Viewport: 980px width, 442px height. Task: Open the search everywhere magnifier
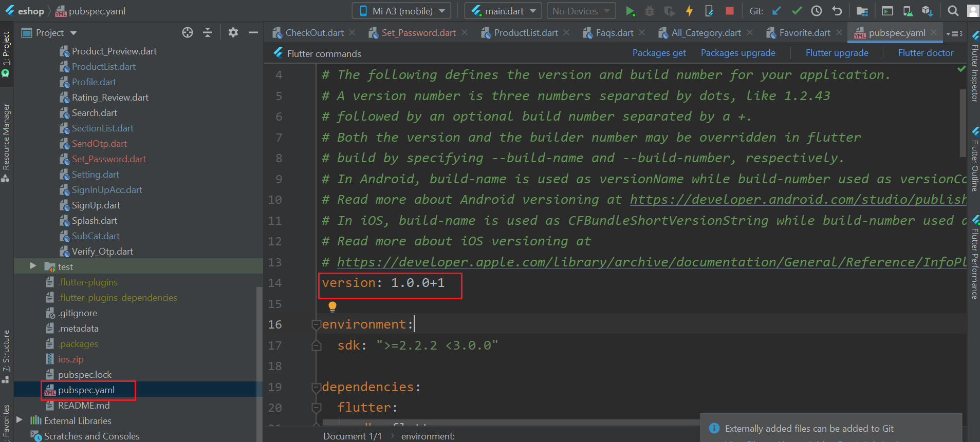pyautogui.click(x=953, y=11)
